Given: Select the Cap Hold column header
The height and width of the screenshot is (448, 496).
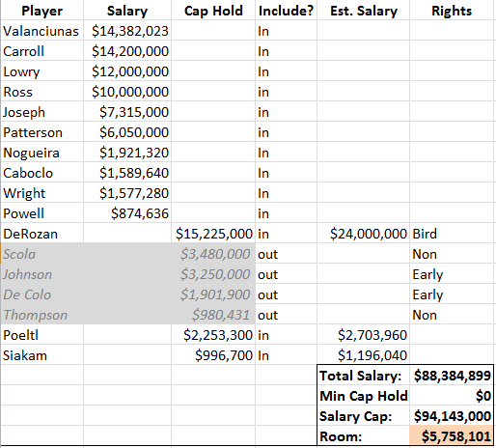Looking at the screenshot, I should point(213,11).
